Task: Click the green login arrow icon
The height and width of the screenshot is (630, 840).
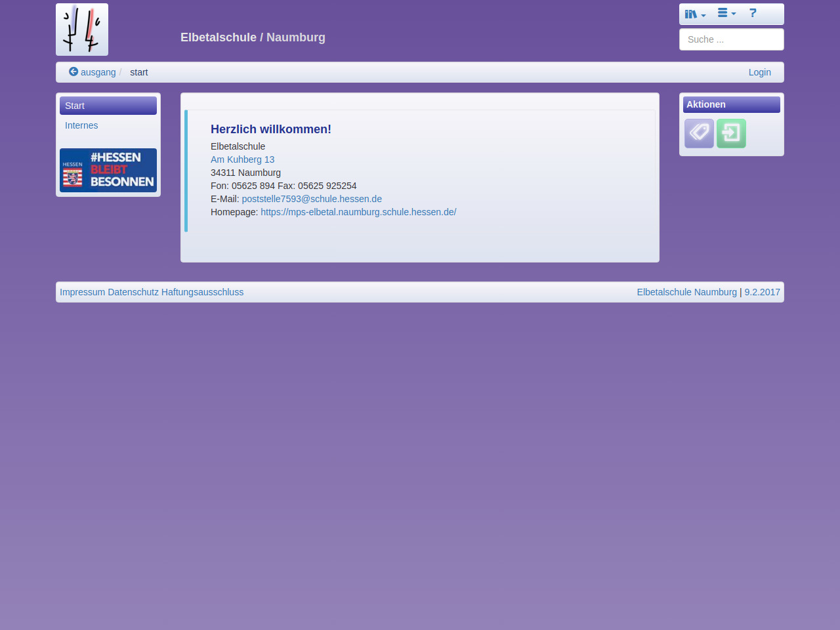Action: coord(731,133)
